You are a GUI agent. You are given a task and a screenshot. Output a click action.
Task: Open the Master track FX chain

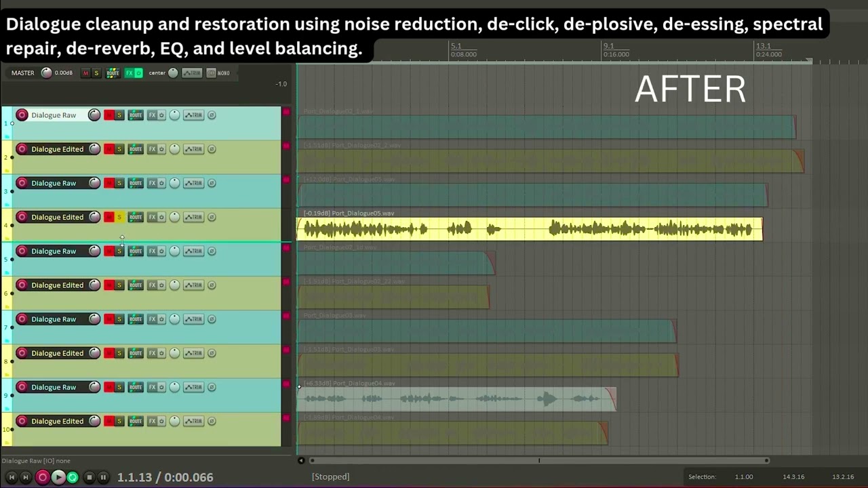pos(129,73)
